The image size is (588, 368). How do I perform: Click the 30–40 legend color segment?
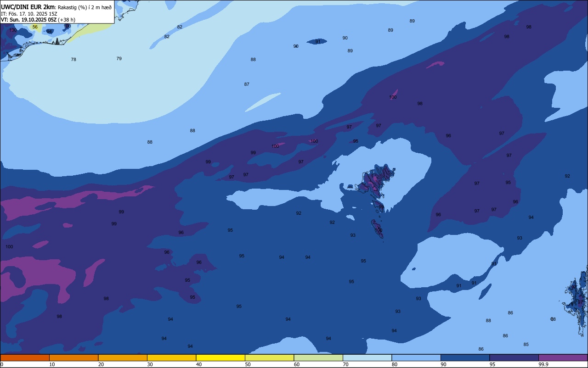(x=171, y=357)
